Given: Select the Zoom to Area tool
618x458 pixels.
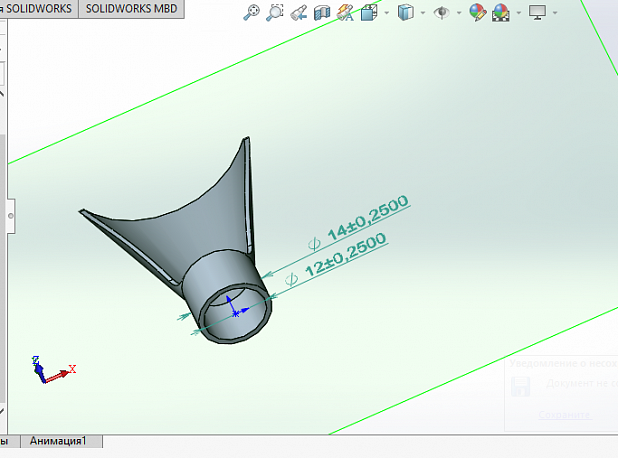Looking at the screenshot, I should 274,13.
